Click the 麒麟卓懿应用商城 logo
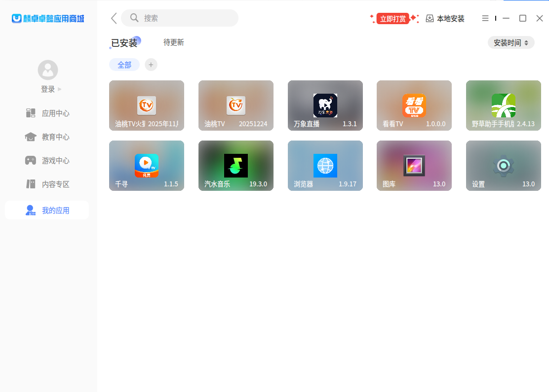 [x=48, y=19]
